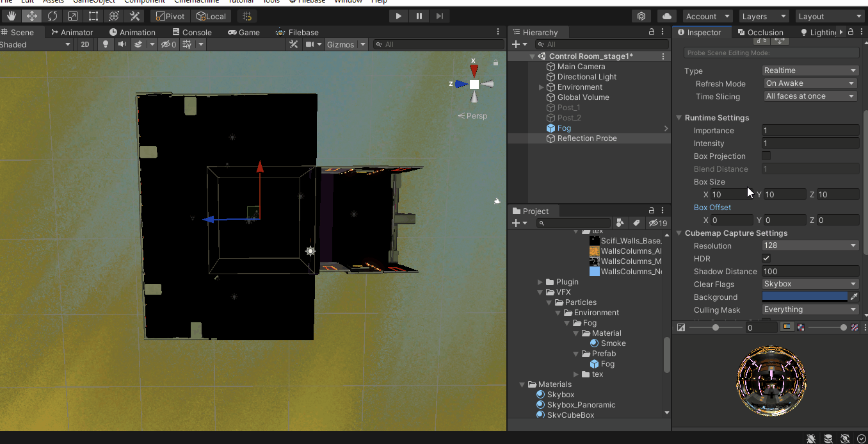
Task: Select the Hand tool
Action: pyautogui.click(x=12, y=16)
